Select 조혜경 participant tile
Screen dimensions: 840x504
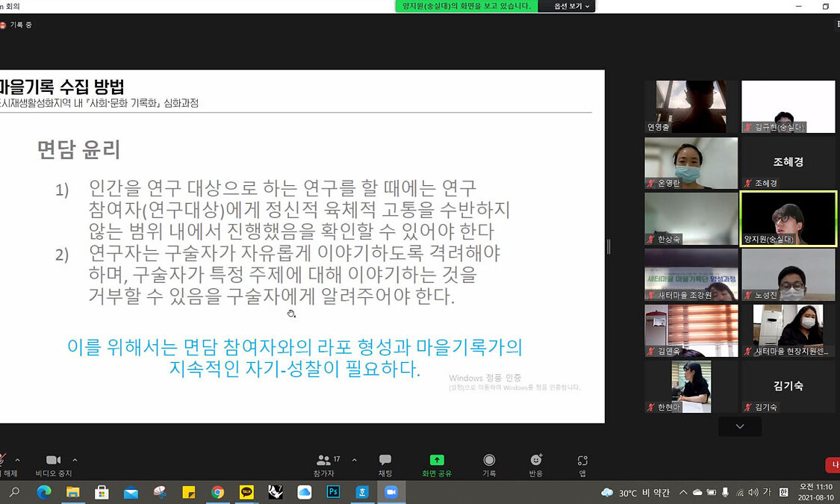pos(788,162)
